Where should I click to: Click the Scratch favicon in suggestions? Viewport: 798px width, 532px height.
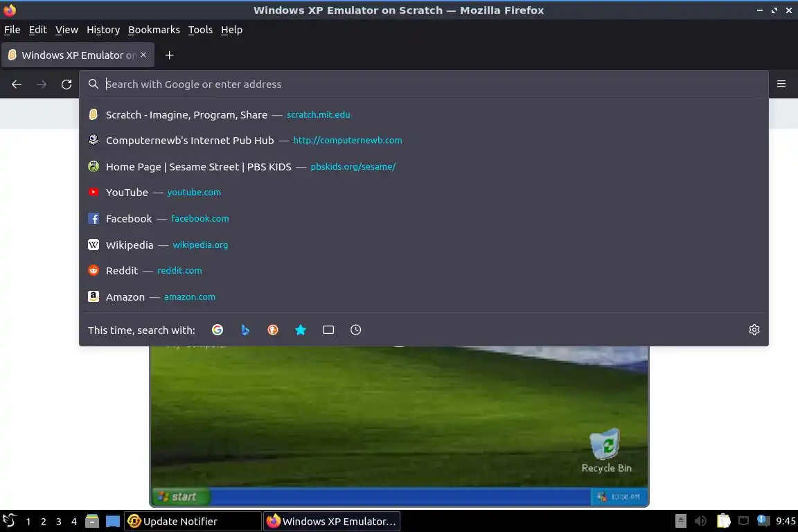(x=93, y=114)
